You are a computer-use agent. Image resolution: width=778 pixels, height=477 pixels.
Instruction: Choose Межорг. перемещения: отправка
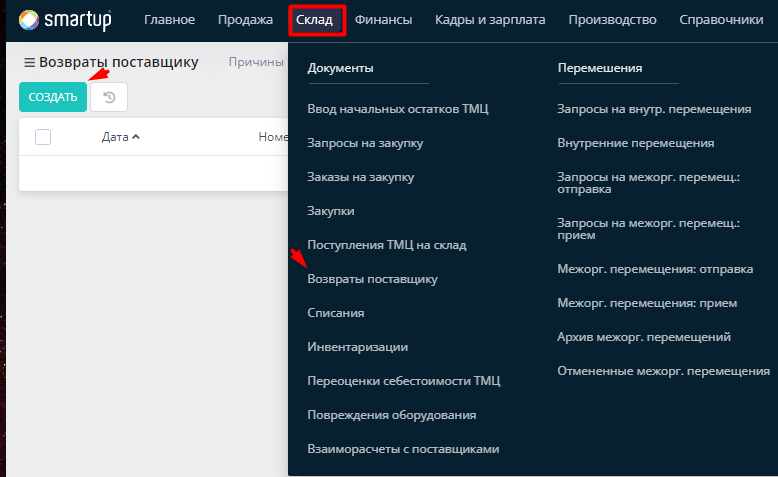655,269
